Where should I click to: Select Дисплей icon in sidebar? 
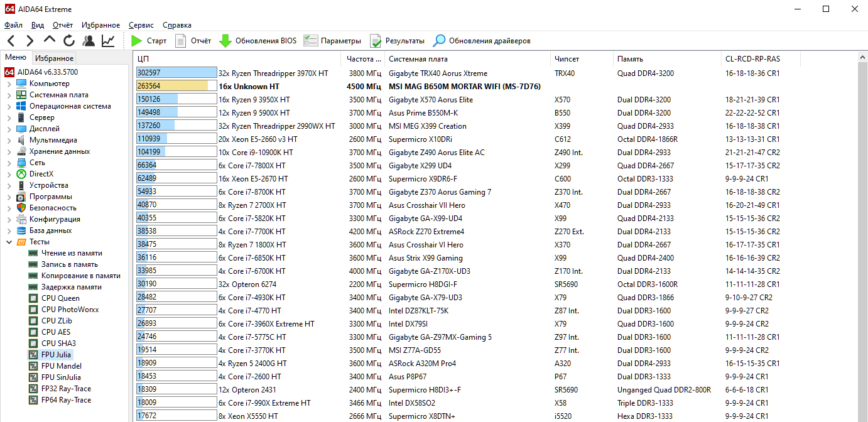(x=21, y=129)
